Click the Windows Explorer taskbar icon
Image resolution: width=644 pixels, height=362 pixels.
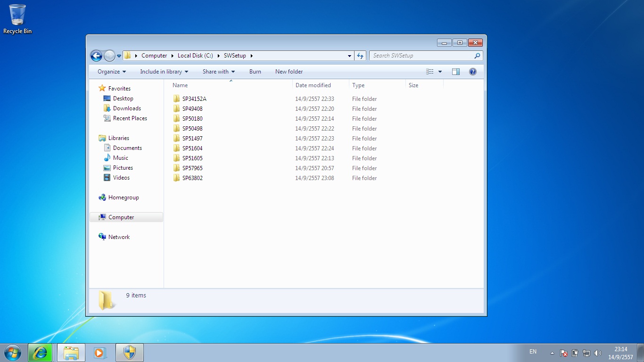tap(71, 353)
